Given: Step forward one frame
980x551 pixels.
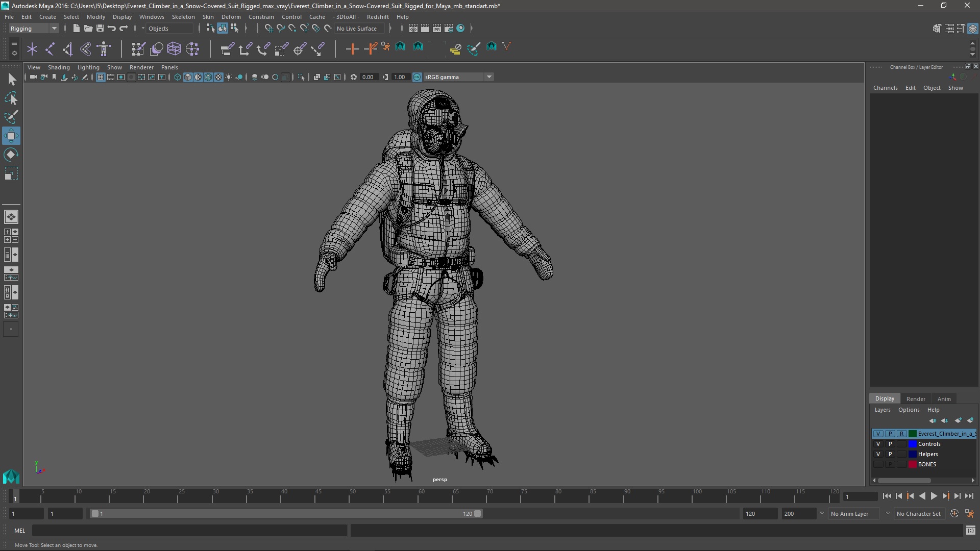Looking at the screenshot, I should [x=957, y=496].
